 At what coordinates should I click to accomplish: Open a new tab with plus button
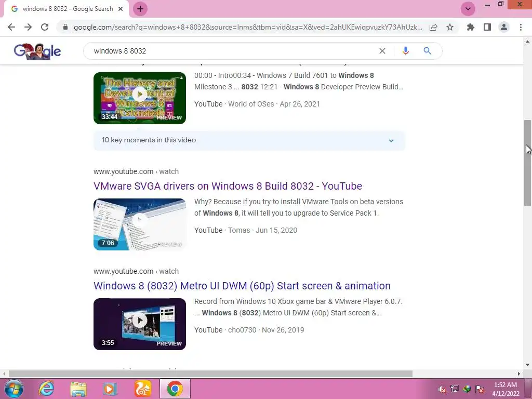(140, 9)
